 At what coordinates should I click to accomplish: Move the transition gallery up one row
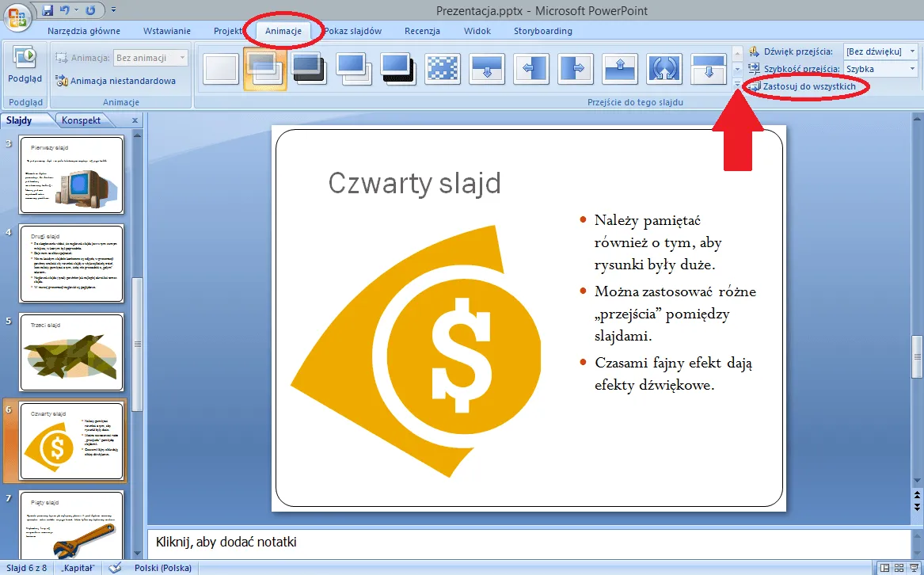pos(737,55)
